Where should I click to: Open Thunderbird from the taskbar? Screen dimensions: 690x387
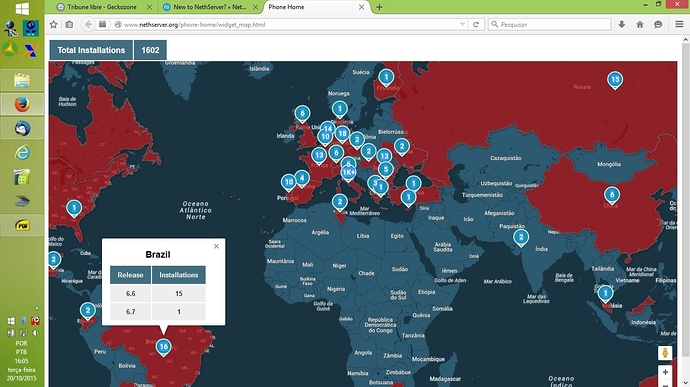[x=22, y=128]
